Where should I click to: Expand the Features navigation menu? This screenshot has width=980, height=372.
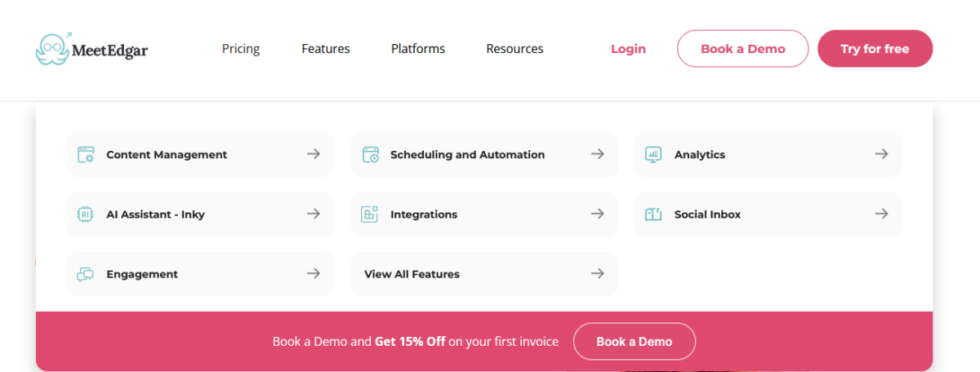(x=325, y=49)
